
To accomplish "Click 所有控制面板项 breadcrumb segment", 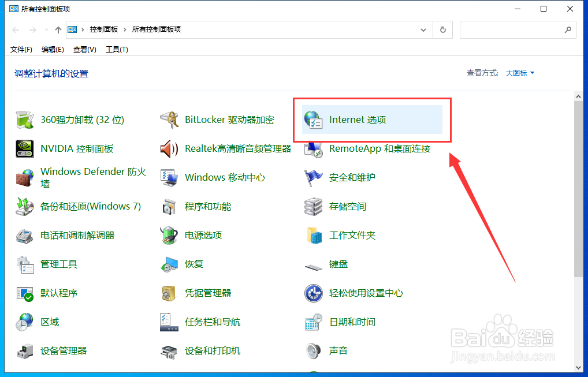I will pyautogui.click(x=157, y=29).
